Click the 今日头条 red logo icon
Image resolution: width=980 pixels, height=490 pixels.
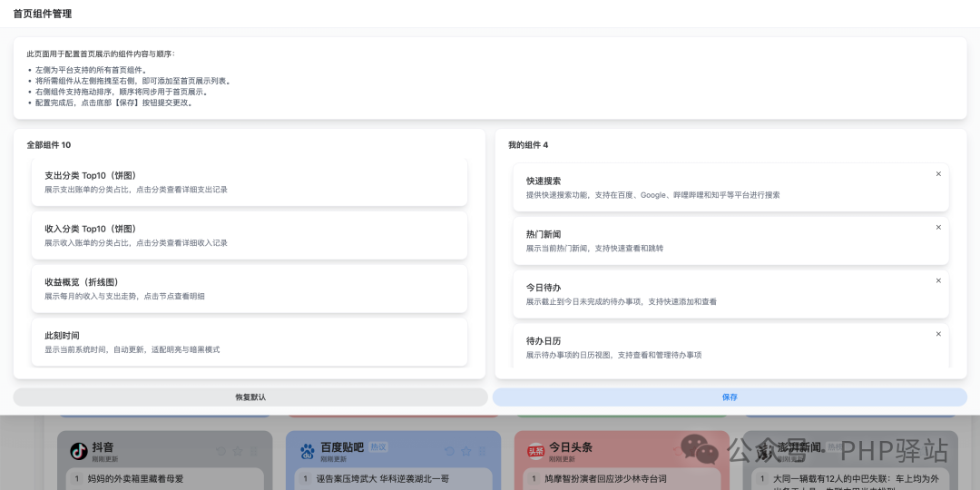coord(535,451)
